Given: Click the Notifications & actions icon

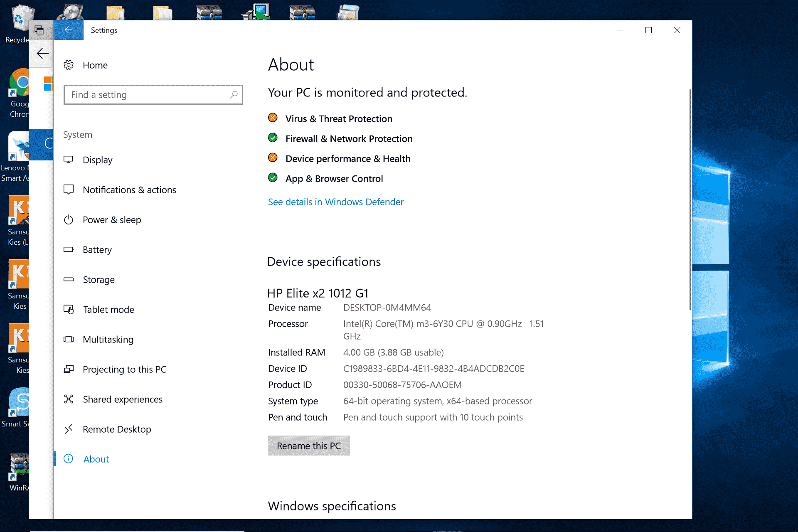Looking at the screenshot, I should point(69,190).
